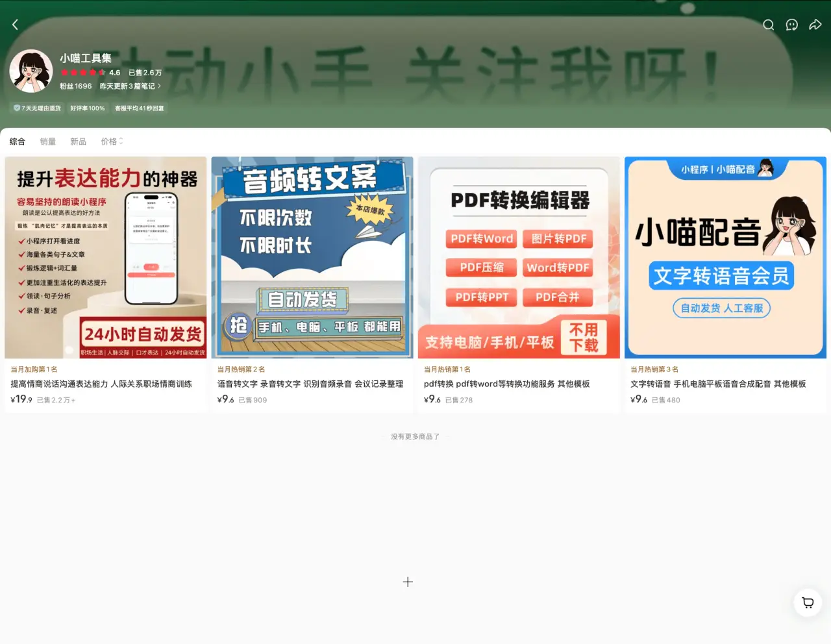Open the search icon in header
831x644 pixels.
tap(768, 25)
